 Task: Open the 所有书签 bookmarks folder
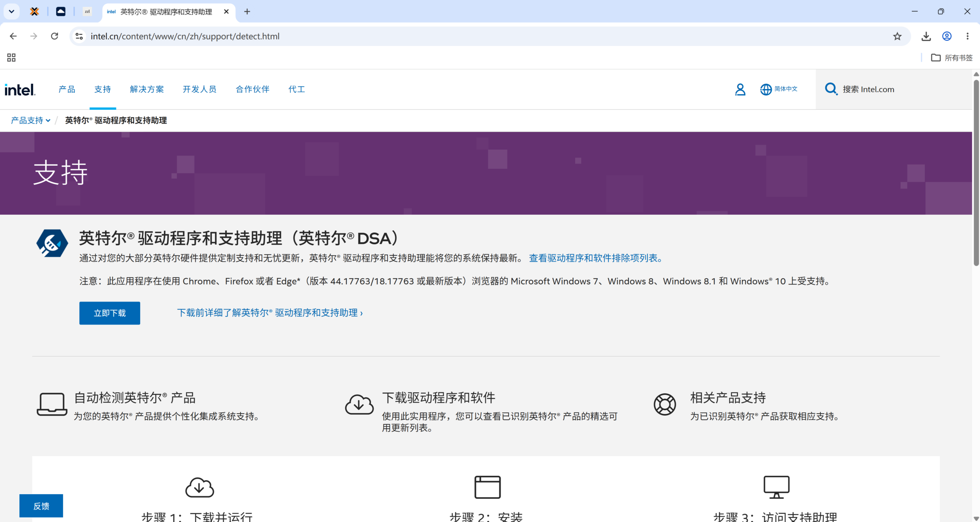[x=952, y=58]
